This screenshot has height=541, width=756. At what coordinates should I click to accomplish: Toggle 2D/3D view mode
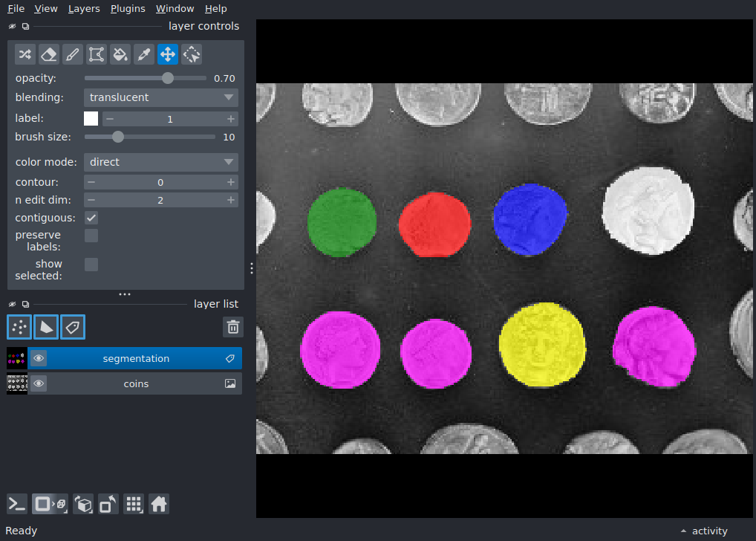point(50,505)
